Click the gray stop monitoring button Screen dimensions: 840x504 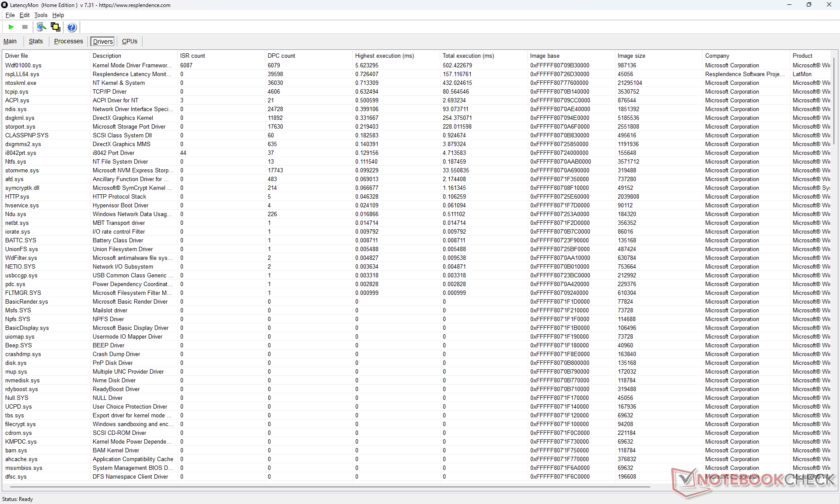coord(25,27)
